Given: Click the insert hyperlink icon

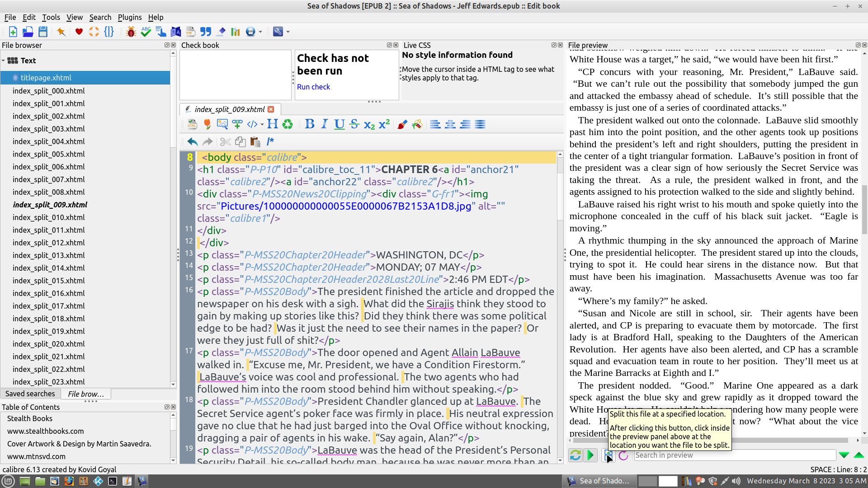Looking at the screenshot, I should point(237,124).
